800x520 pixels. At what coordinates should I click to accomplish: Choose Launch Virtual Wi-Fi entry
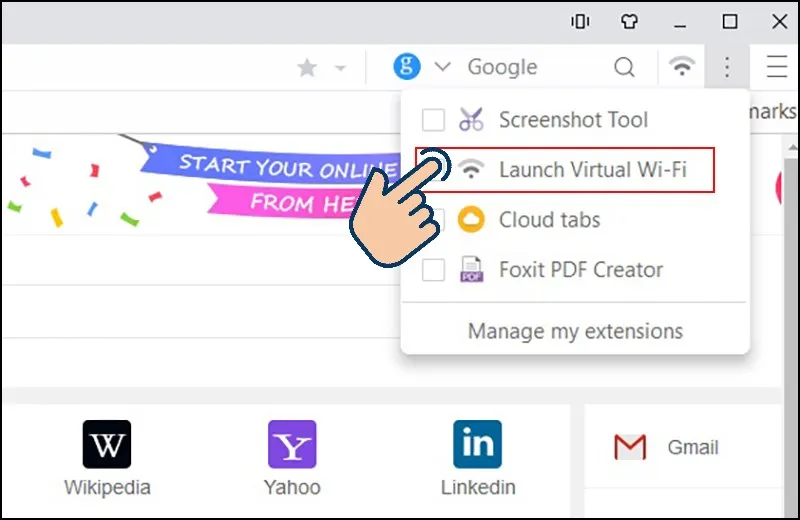[565, 170]
